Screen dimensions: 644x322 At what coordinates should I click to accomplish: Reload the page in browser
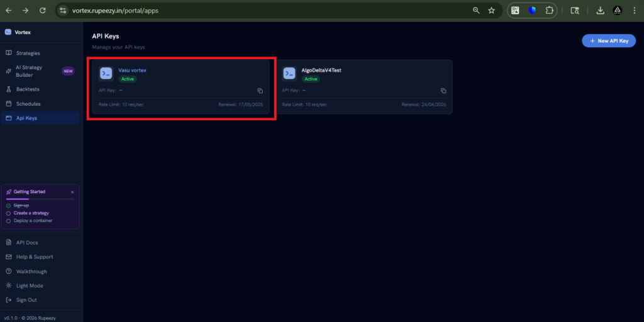pos(42,11)
